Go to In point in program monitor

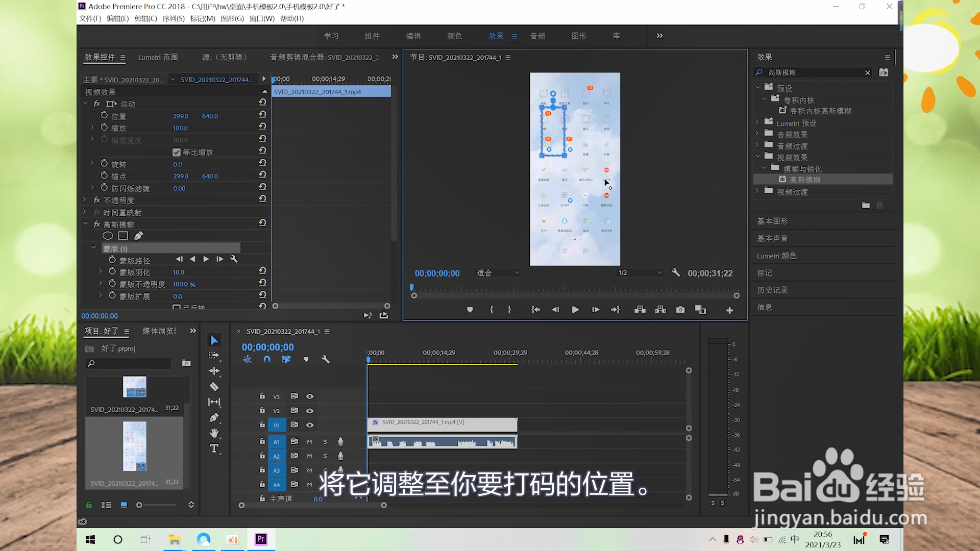535,310
